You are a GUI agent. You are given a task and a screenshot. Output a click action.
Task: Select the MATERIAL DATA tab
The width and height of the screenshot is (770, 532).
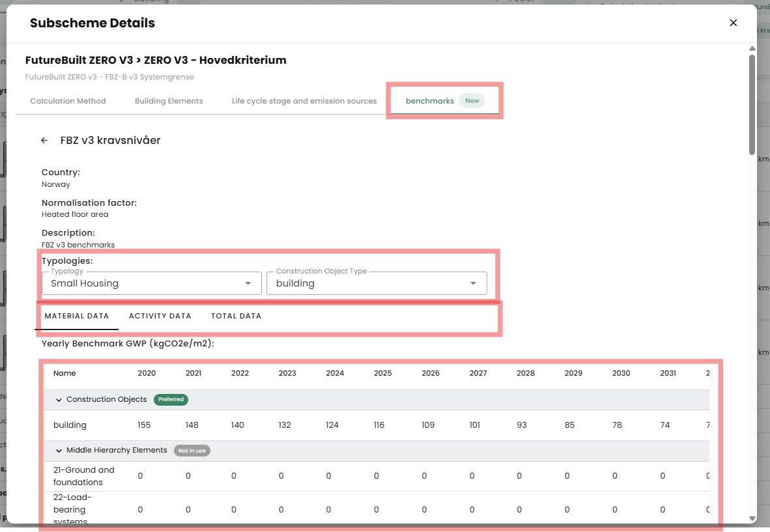(76, 316)
